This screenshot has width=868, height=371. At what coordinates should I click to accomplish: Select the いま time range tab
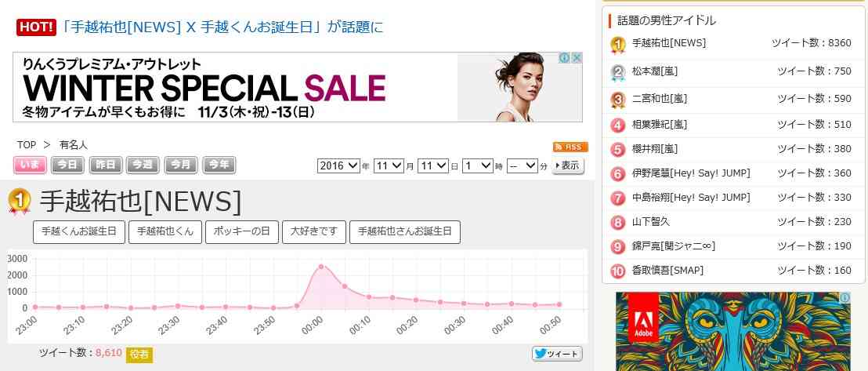pos(30,165)
